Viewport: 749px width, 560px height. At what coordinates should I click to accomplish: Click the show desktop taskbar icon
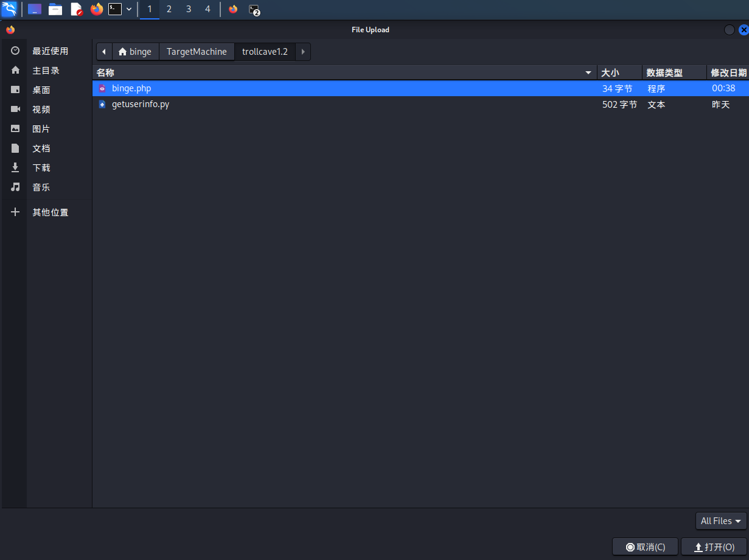point(35,9)
